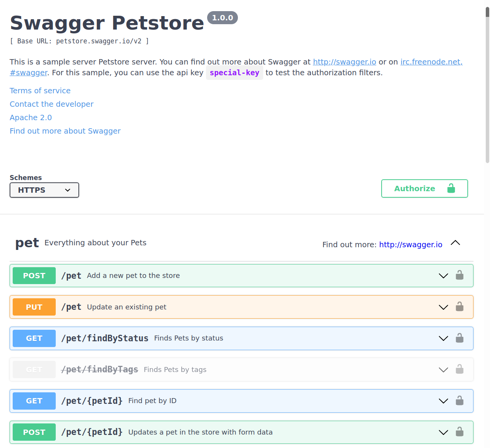Screen dimensions: 490x448
Task: Open Terms of service link
Action: [40, 91]
